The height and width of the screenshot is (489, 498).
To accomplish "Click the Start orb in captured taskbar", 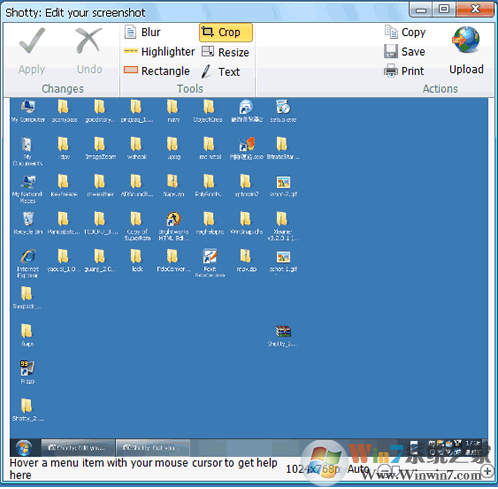I will (24, 448).
